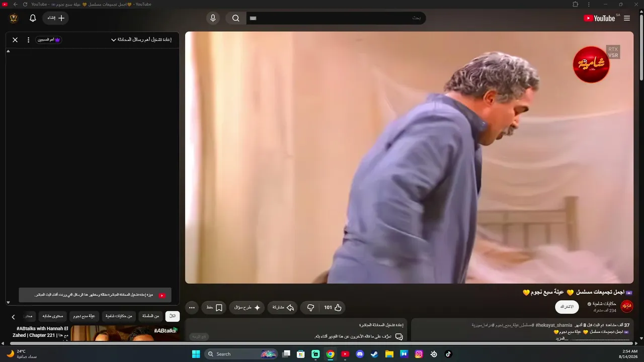This screenshot has width=644, height=362.
Task: Open File Explorer from the taskbar
Action: (x=389, y=354)
